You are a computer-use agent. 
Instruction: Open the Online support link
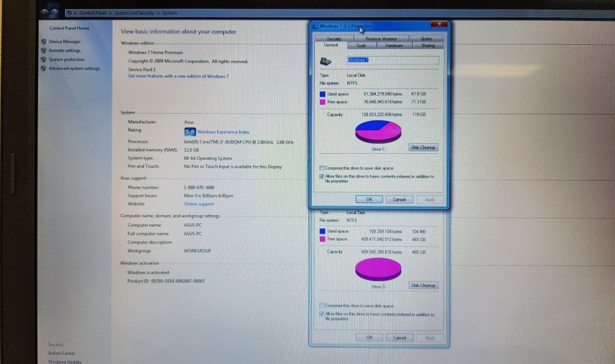199,204
